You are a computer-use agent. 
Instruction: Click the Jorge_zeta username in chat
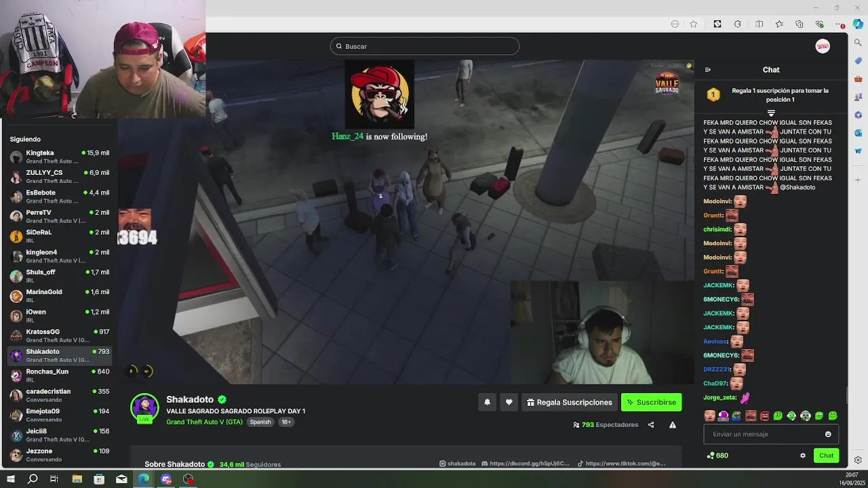(719, 398)
